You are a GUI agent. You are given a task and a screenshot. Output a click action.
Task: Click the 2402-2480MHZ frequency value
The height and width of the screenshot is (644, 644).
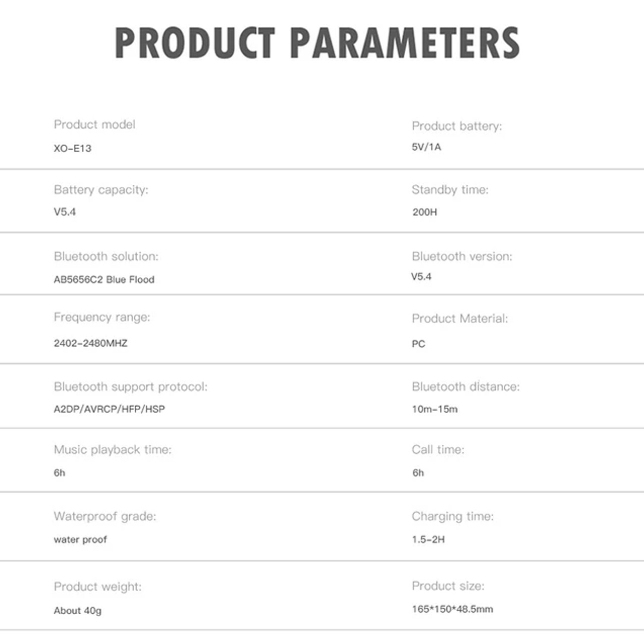[x=90, y=343]
